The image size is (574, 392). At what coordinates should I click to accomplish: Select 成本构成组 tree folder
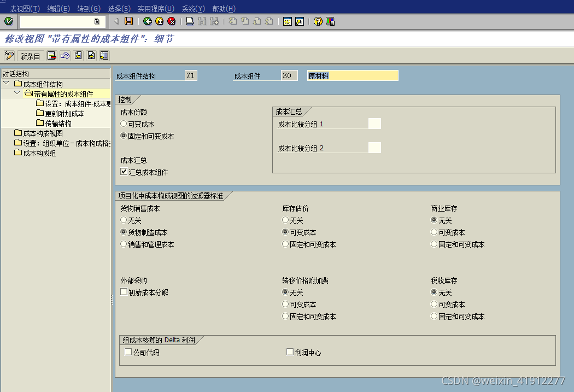tap(39, 154)
